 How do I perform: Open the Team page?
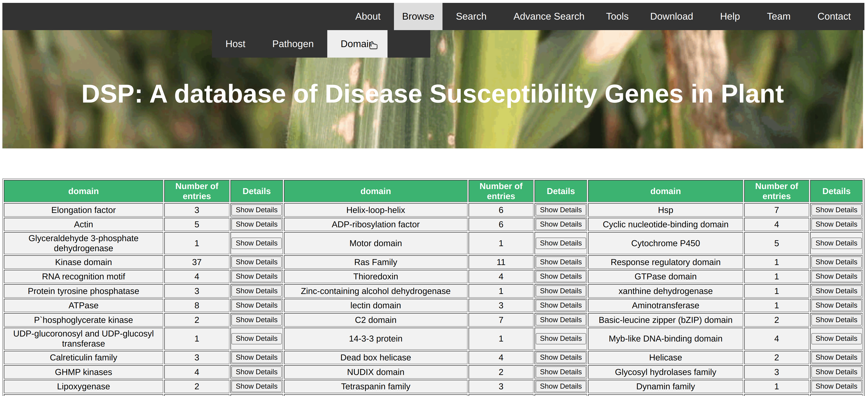click(x=778, y=16)
